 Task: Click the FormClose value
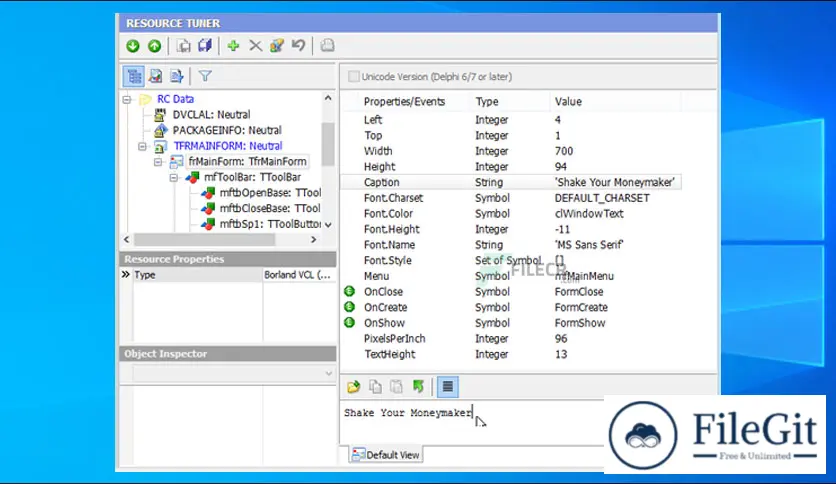point(579,292)
